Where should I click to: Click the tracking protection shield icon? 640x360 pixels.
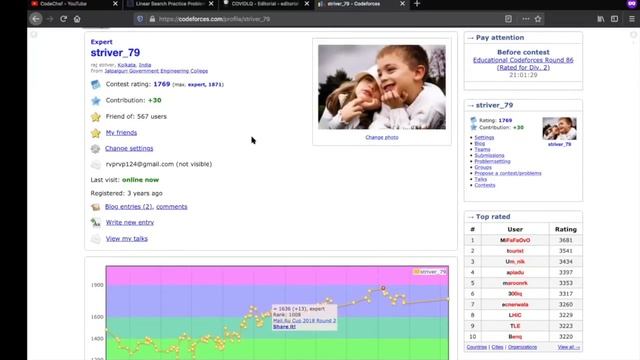(x=140, y=19)
